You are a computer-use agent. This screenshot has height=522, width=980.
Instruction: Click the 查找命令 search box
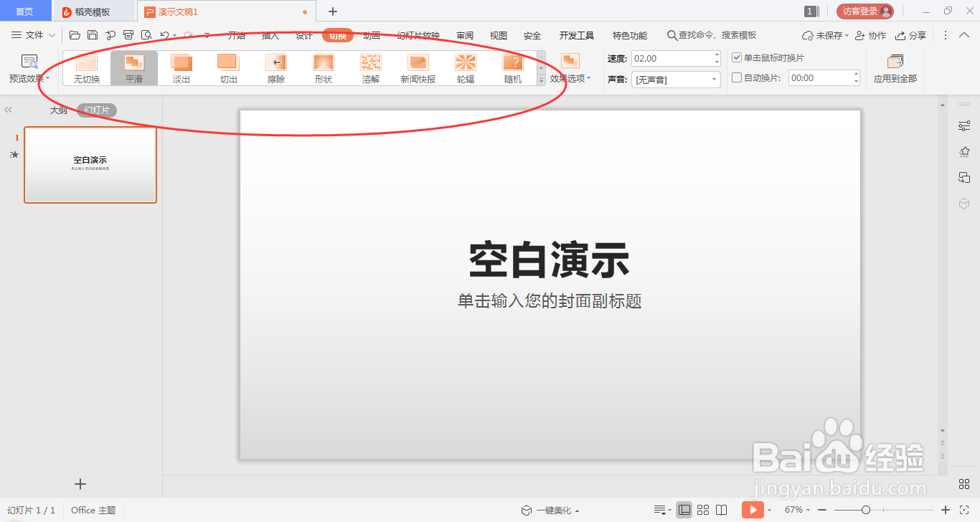(x=712, y=35)
